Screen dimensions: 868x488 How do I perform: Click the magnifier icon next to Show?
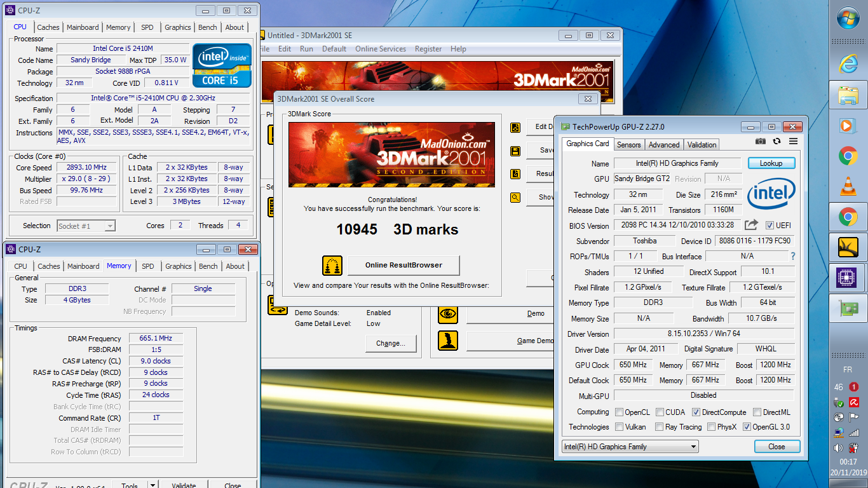point(515,197)
